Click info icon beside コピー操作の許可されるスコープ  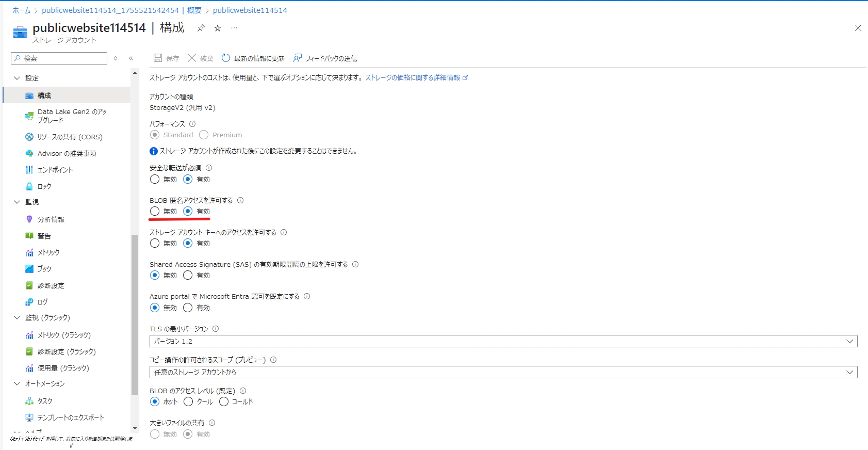pyautogui.click(x=273, y=360)
